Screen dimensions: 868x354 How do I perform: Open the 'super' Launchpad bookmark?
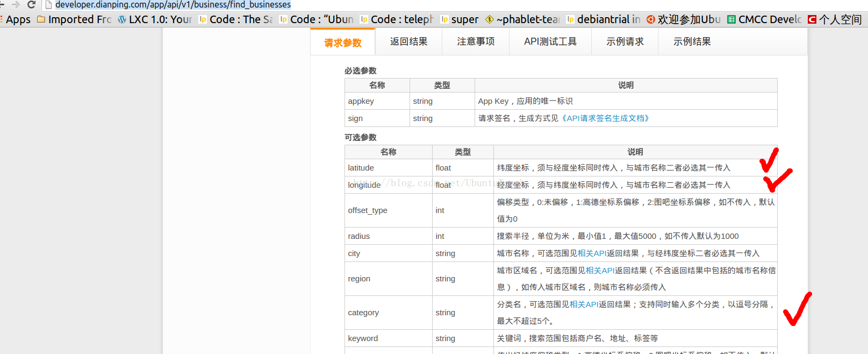pyautogui.click(x=460, y=19)
